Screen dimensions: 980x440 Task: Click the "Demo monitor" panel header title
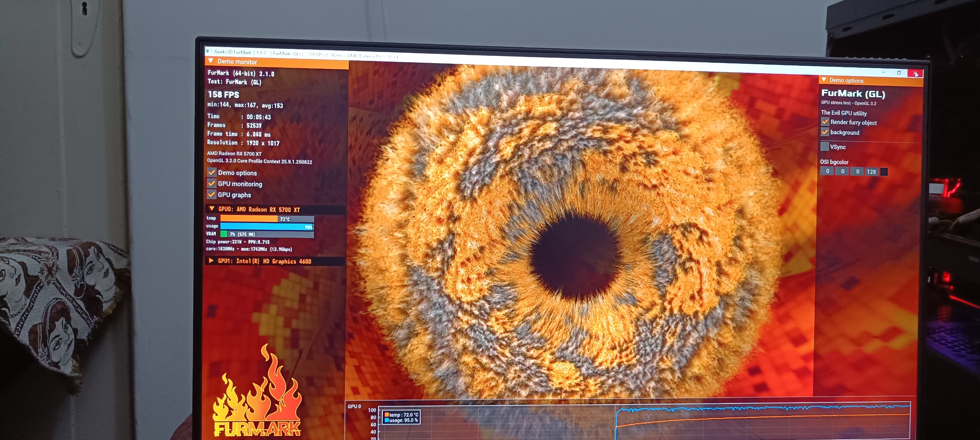[x=237, y=62]
